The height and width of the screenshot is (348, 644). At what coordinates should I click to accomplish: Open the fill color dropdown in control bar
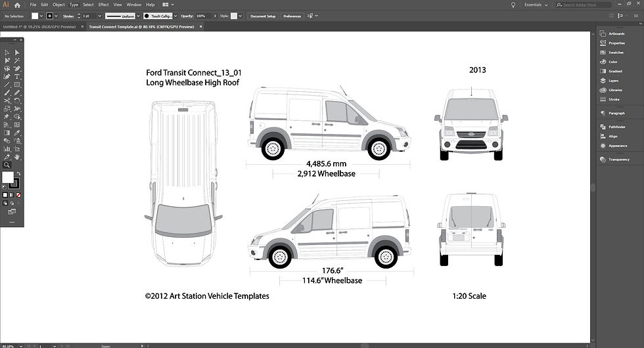[x=41, y=16]
